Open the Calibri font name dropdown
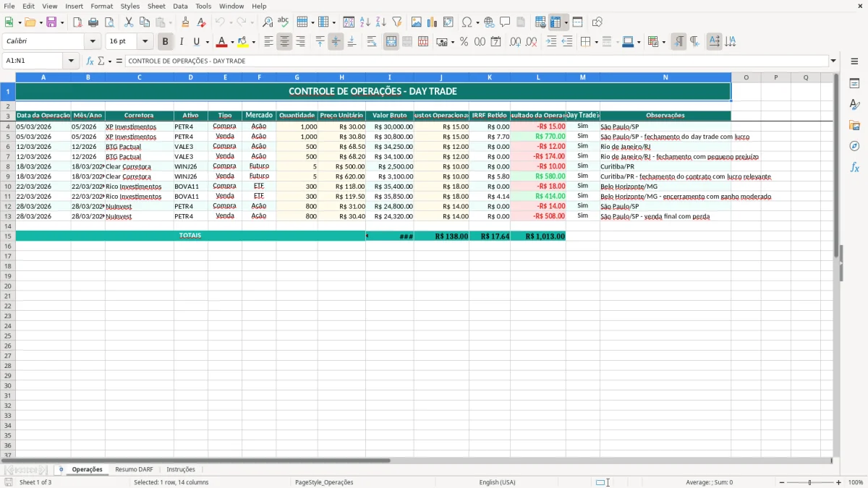Screen dimensions: 868x488 tap(93, 42)
